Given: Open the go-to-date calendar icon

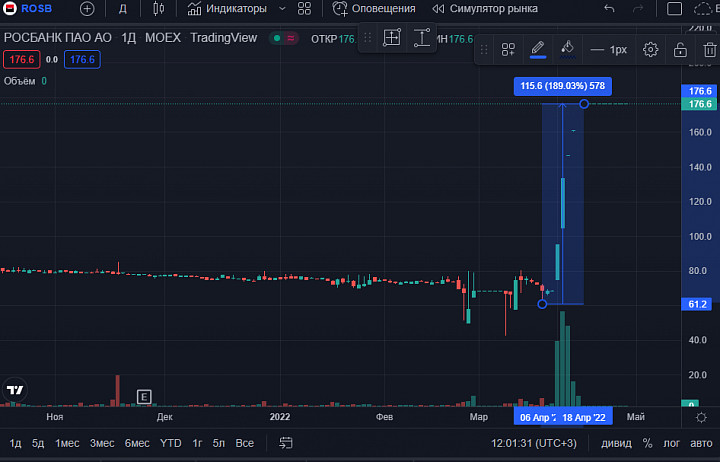Looking at the screenshot, I should 286,443.
